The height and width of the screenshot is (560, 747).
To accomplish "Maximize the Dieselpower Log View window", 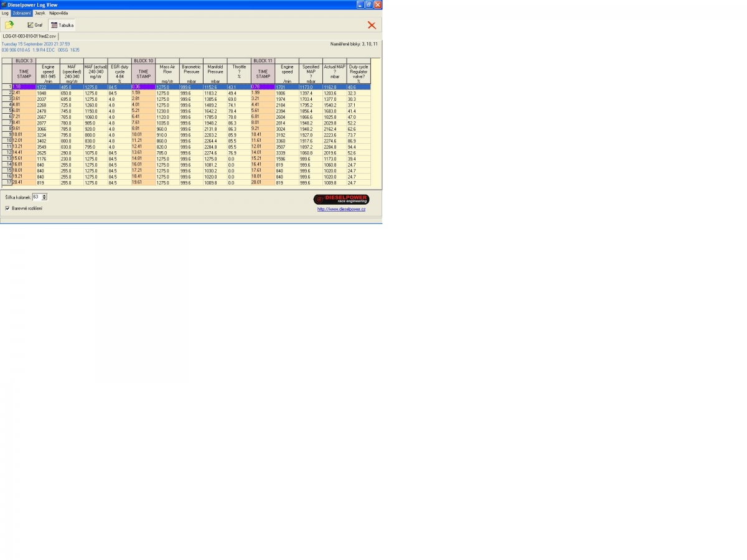I will (x=369, y=4).
